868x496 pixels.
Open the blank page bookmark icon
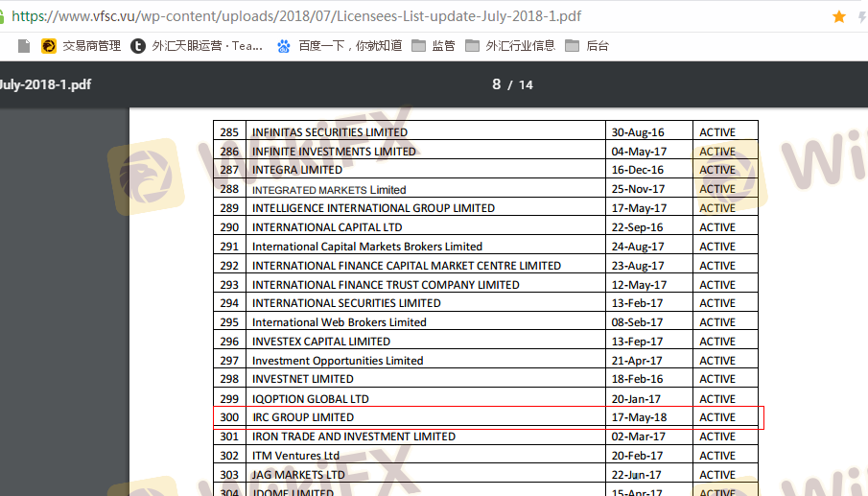click(x=24, y=46)
